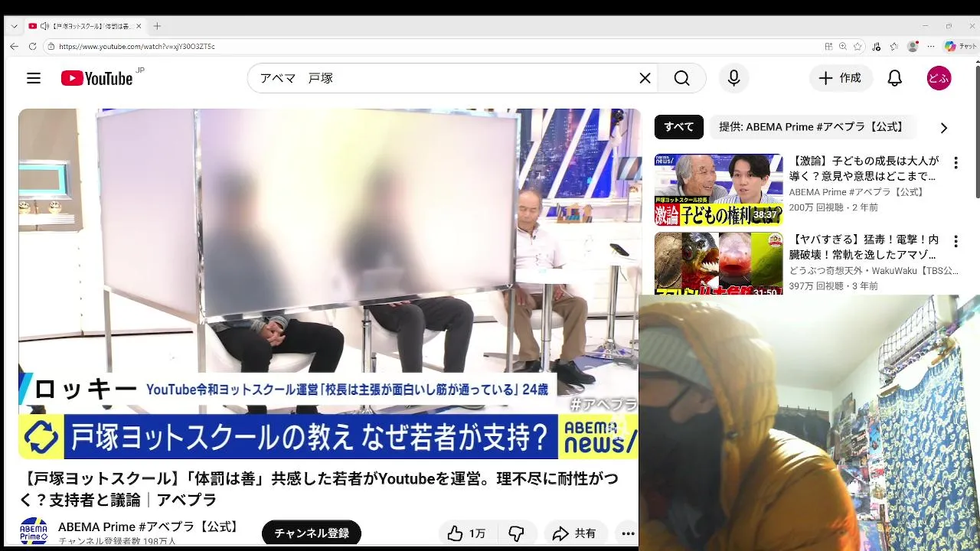Open the split screen icon in address bar
This screenshot has height=551, width=980.
coord(828,46)
